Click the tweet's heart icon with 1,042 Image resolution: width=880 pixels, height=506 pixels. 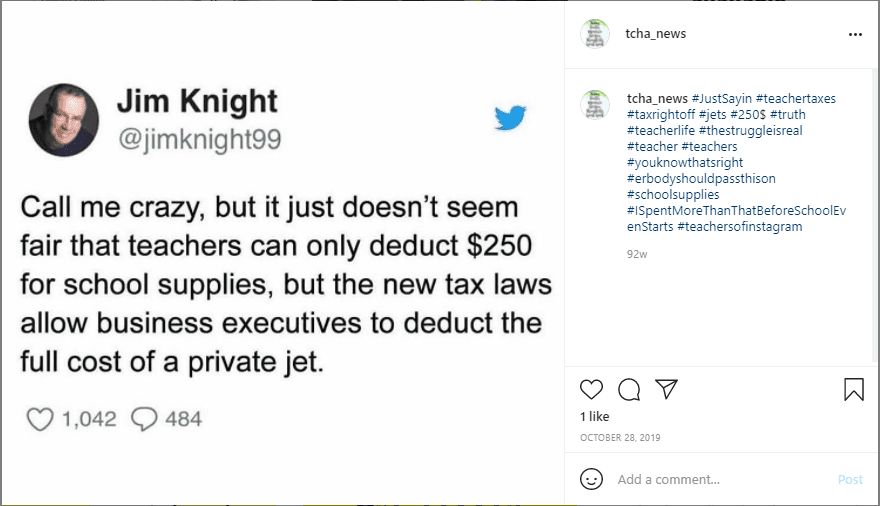[40, 418]
